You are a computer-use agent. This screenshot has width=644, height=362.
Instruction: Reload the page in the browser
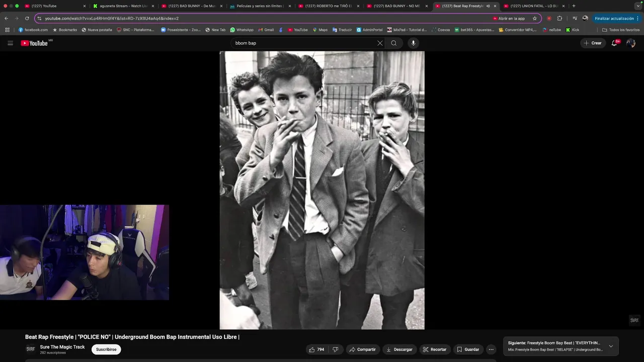[x=27, y=19]
